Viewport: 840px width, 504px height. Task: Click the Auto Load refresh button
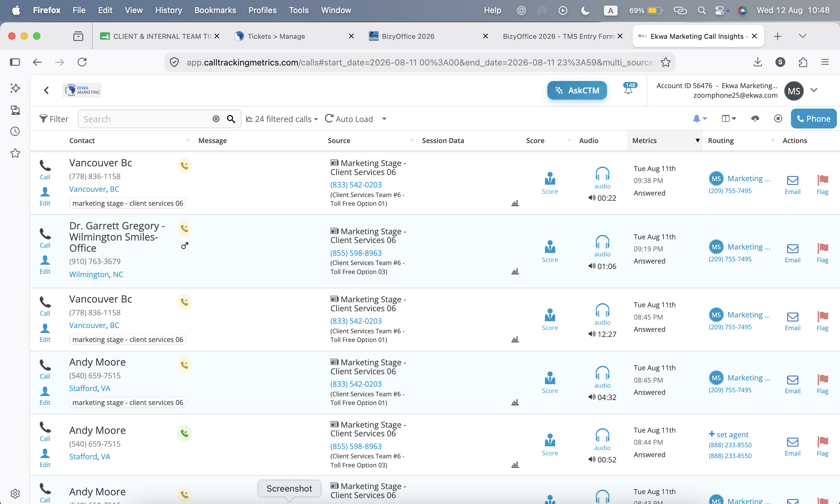click(349, 119)
